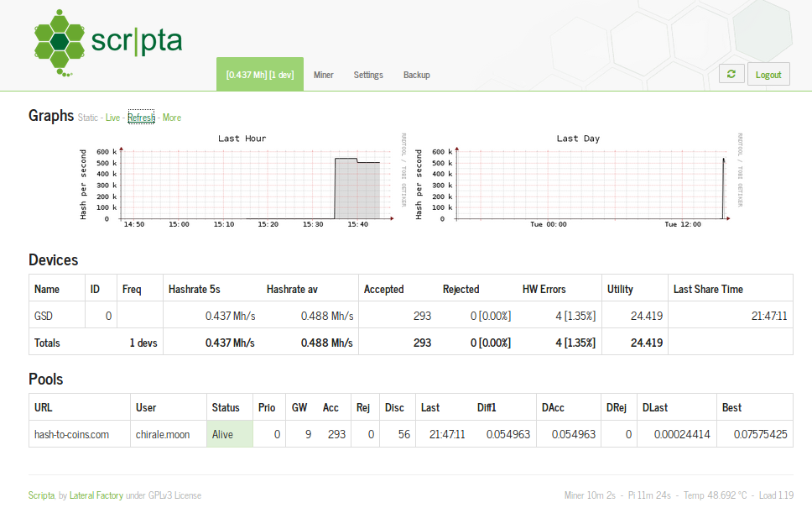Show More graphs
This screenshot has height=508, width=812.
pos(171,118)
